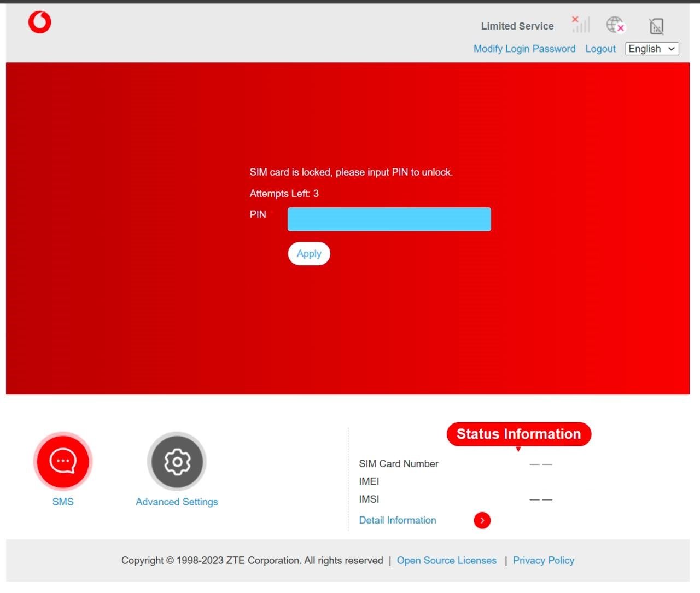
Task: Click the Limited Service status text
Action: click(517, 26)
